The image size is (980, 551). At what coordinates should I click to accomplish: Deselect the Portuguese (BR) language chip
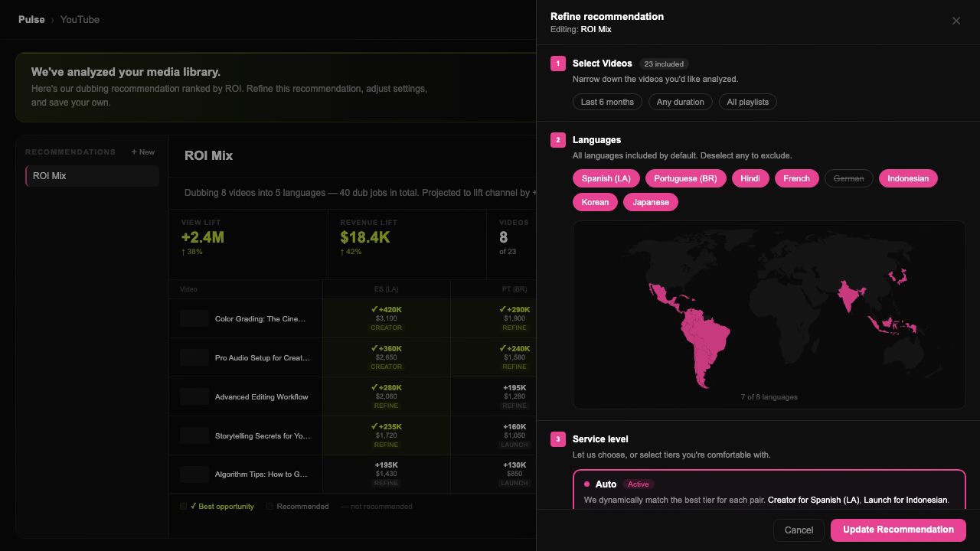[x=685, y=178]
